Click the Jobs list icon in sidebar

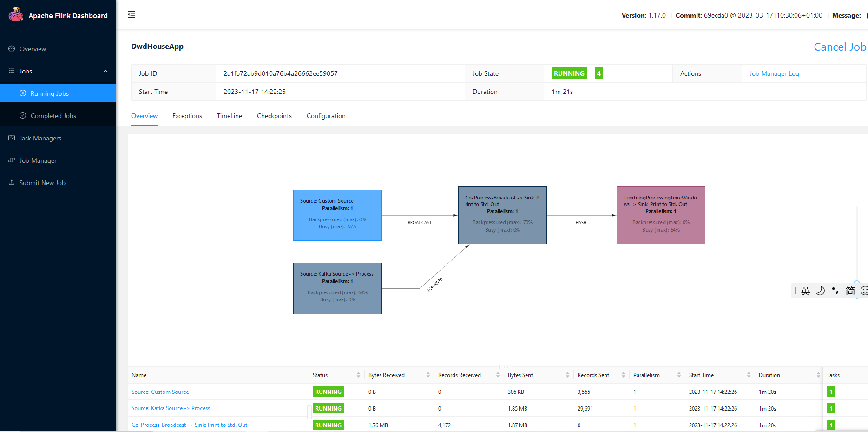point(12,71)
